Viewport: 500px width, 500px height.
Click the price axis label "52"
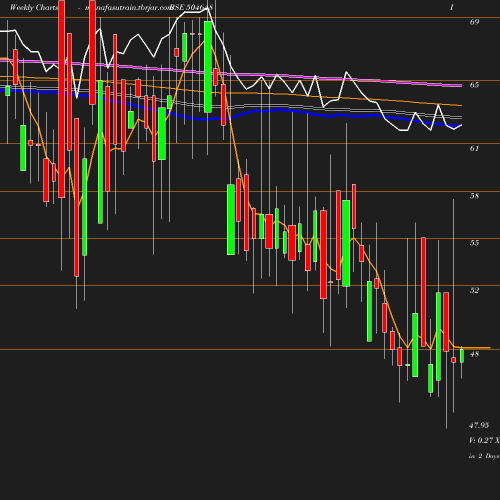pyautogui.click(x=474, y=290)
